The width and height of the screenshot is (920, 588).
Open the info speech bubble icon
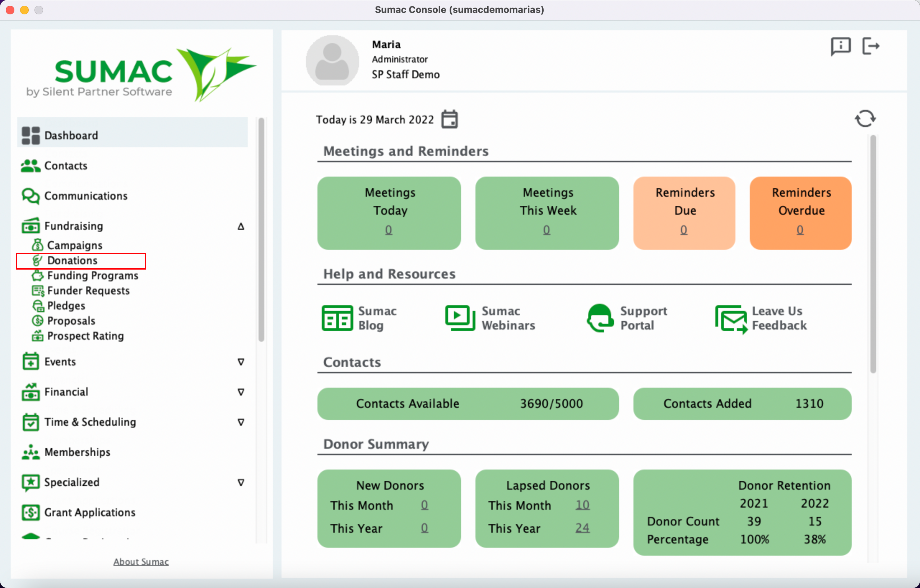coord(841,47)
